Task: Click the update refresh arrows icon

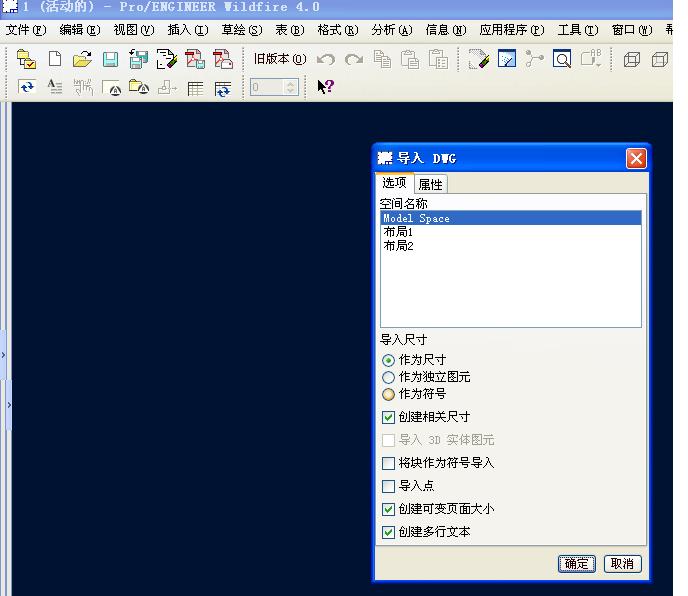Action: click(27, 86)
